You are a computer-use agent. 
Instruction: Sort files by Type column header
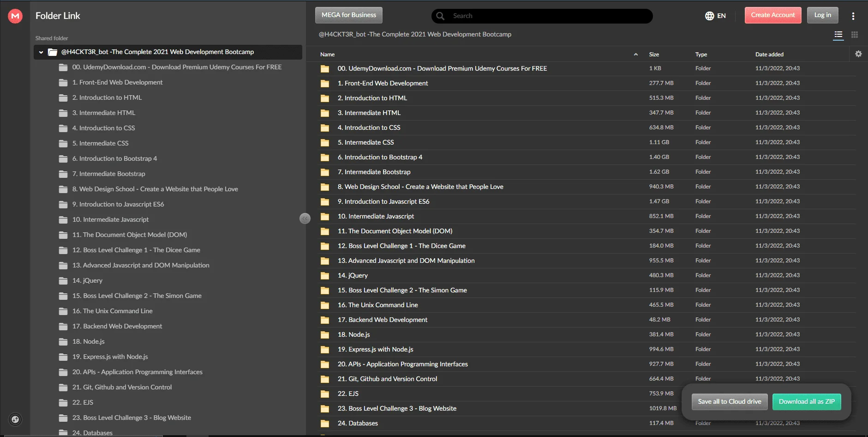(x=701, y=55)
